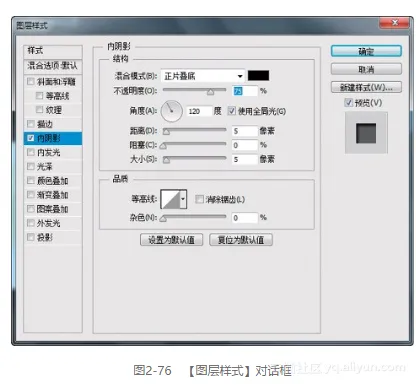This screenshot has height=385, width=416.
Task: Enable the 斜面和浮雕 checkbox
Action: click(31, 81)
